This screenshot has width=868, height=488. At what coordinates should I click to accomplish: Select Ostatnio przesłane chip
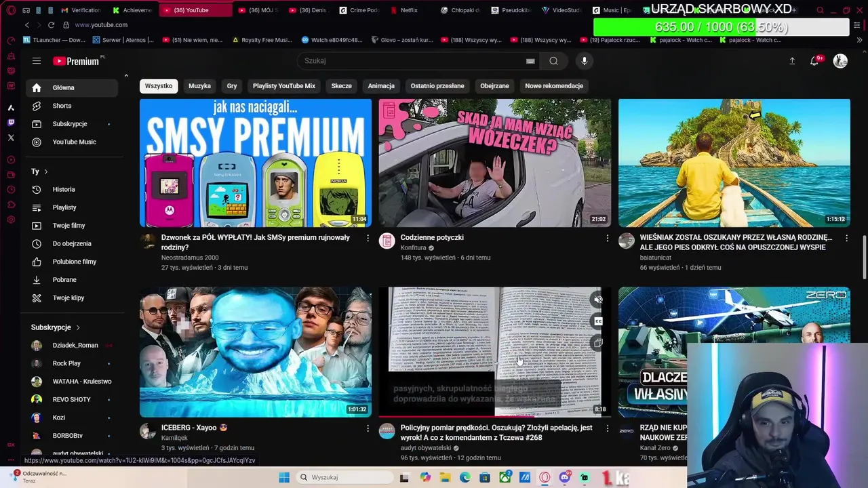(x=437, y=86)
